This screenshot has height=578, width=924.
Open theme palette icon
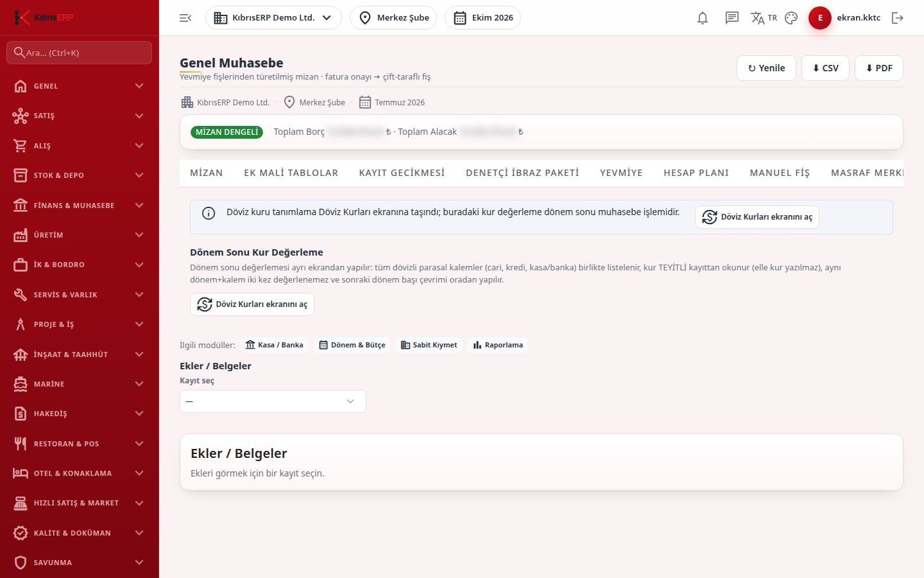[x=791, y=18]
